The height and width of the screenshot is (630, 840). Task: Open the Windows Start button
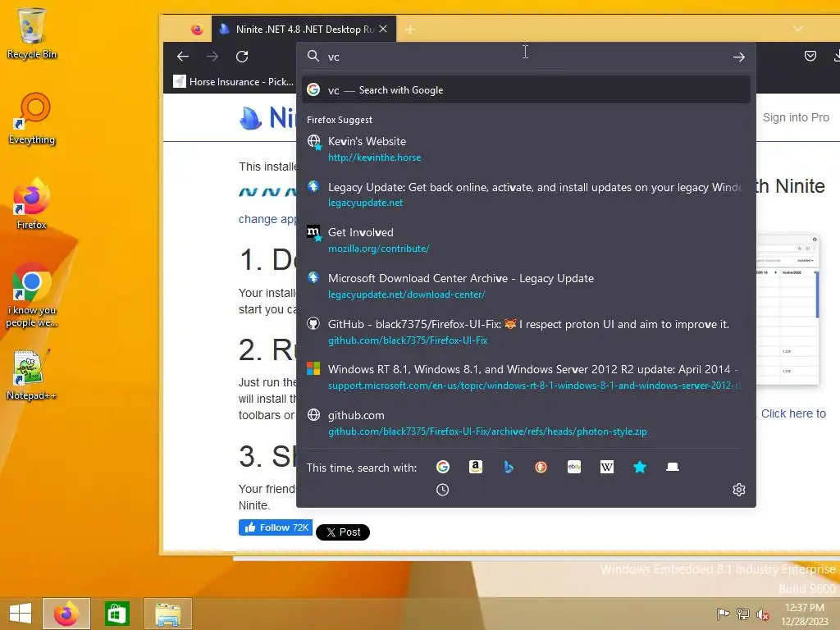(21, 614)
